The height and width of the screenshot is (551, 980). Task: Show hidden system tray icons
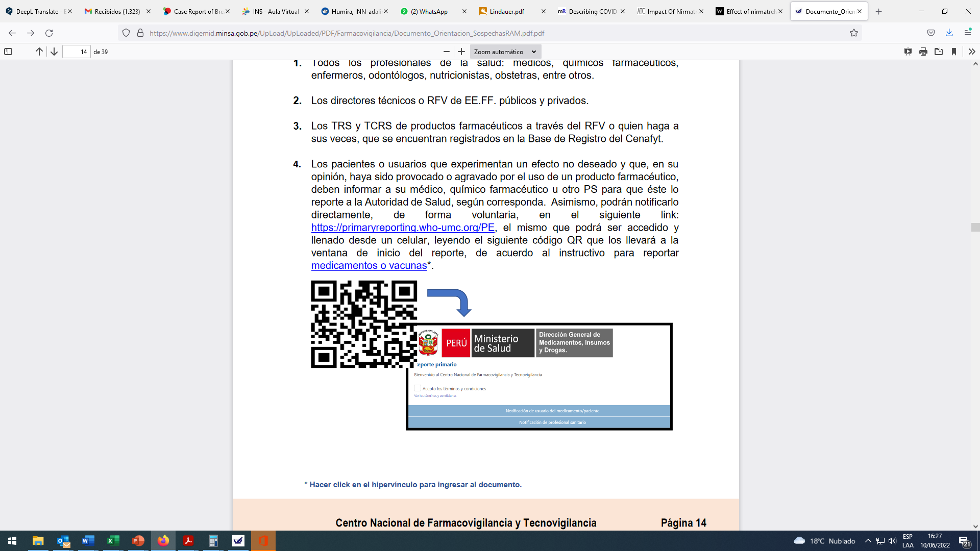coord(868,541)
